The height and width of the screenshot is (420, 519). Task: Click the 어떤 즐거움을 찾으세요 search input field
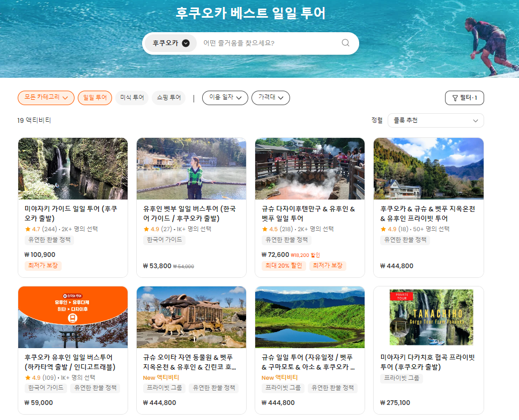[257, 43]
